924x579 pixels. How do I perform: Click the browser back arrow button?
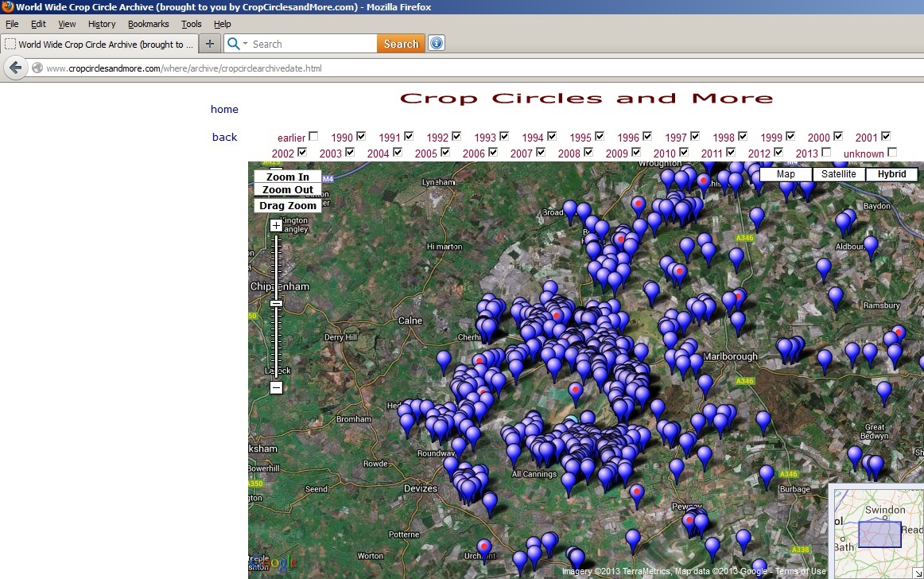click(14, 68)
